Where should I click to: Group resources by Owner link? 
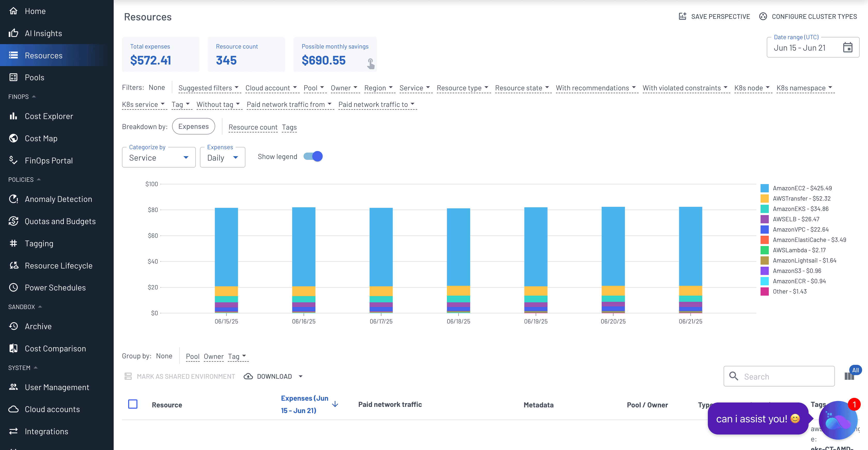[213, 356]
